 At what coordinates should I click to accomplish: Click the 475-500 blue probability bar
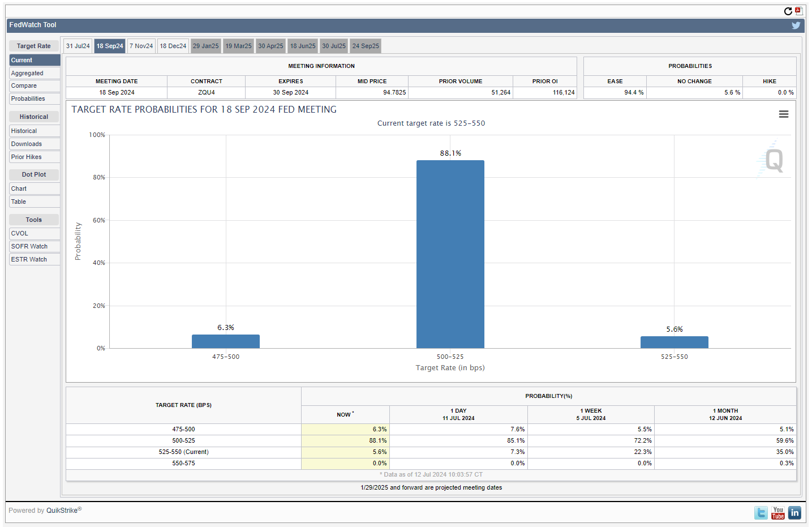click(x=226, y=341)
